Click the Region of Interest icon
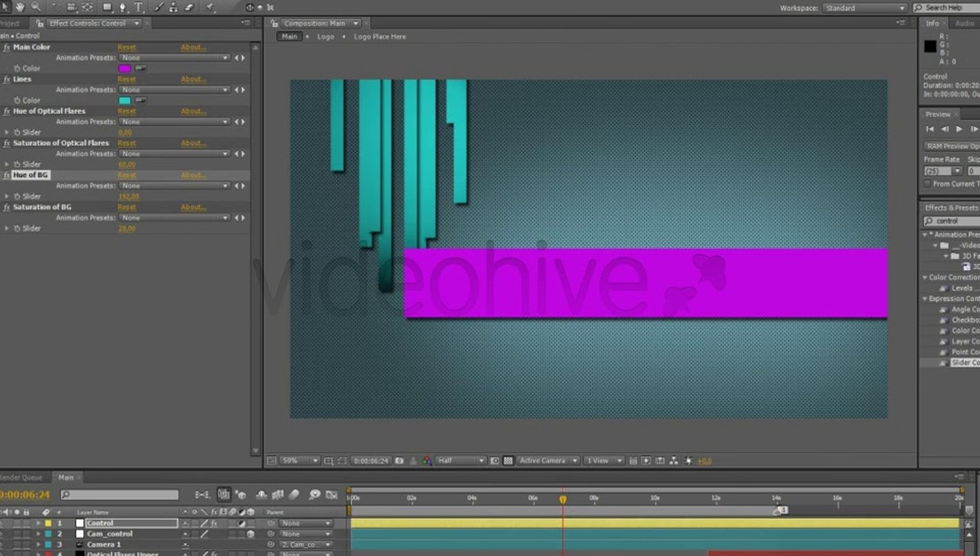Image resolution: width=980 pixels, height=556 pixels. 494,460
